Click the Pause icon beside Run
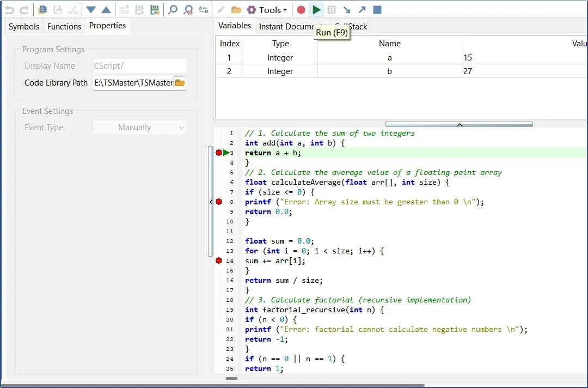This screenshot has height=388, width=588. [332, 10]
